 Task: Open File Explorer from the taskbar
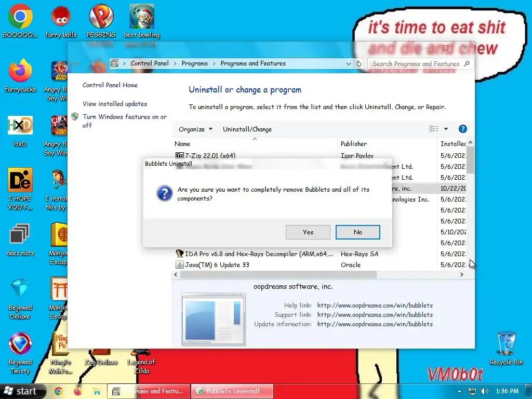pos(97,391)
